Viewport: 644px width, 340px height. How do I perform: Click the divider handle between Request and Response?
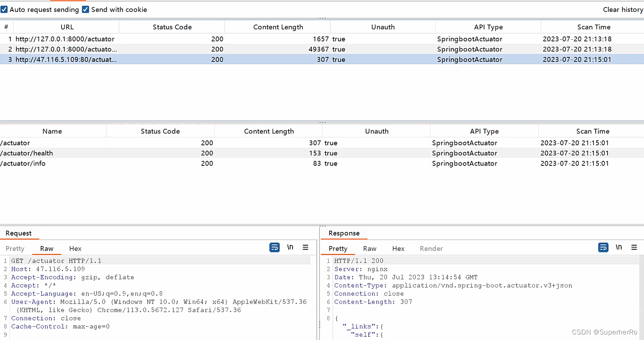pyautogui.click(x=319, y=325)
